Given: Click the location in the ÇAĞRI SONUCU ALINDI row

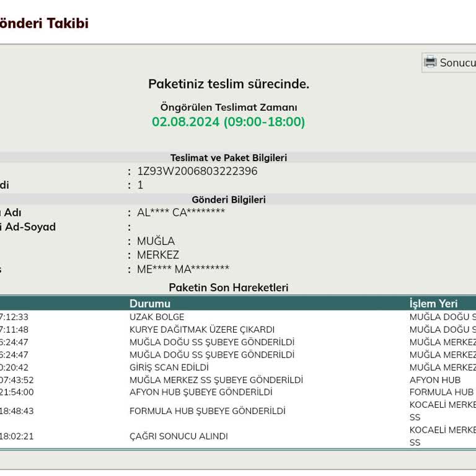Looking at the screenshot, I should click(x=443, y=436).
